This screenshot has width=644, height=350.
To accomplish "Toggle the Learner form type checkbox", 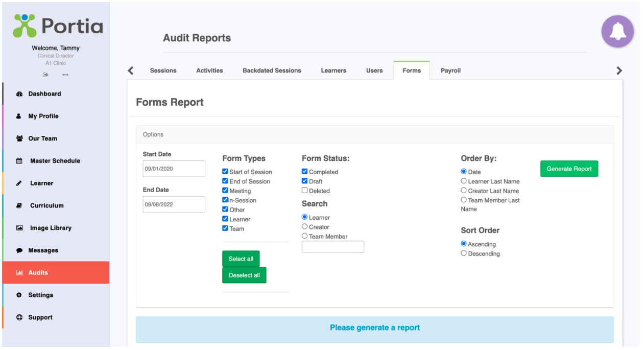I will coord(225,219).
